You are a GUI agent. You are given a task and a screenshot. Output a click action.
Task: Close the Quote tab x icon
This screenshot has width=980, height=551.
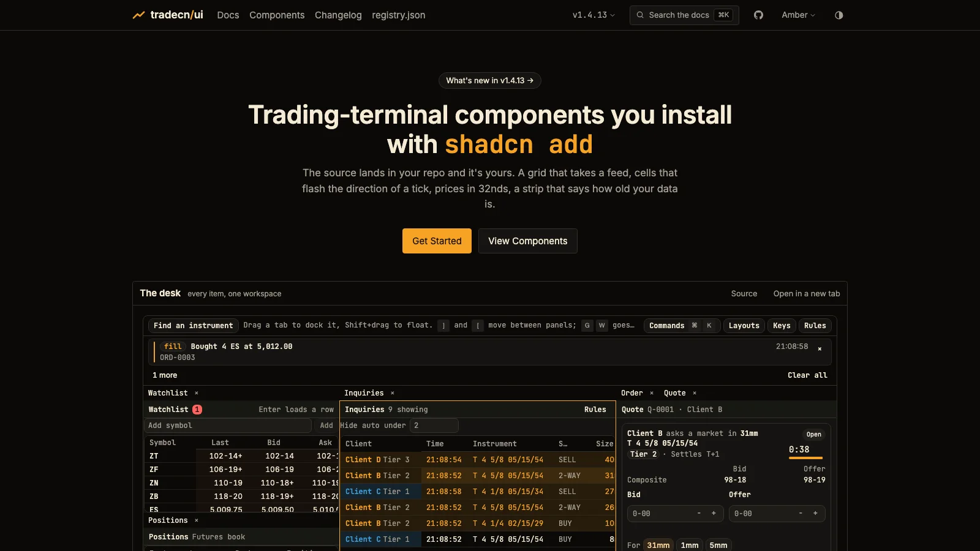click(x=694, y=392)
